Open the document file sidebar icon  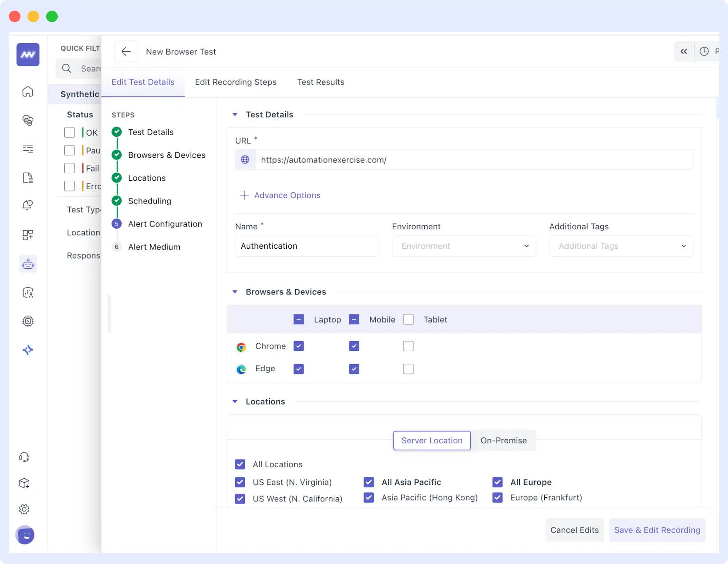pos(28,178)
